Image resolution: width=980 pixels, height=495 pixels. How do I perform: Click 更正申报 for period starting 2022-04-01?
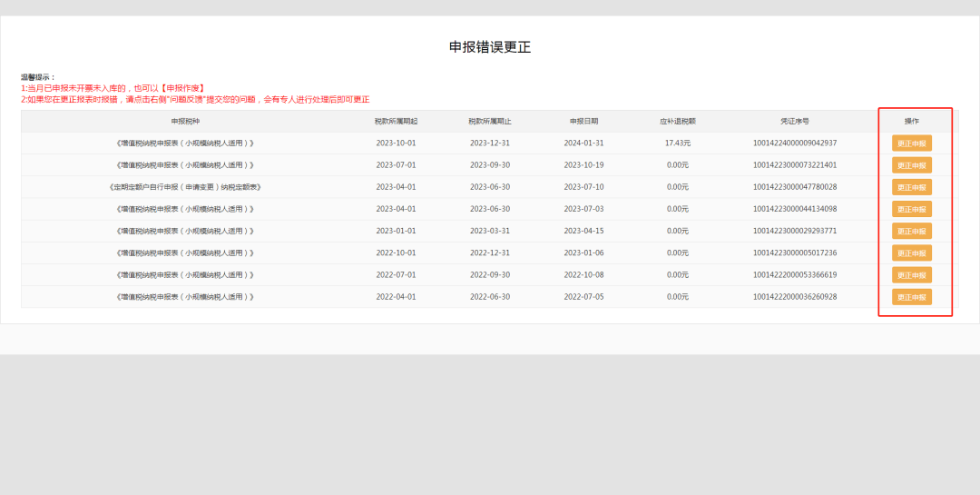(x=911, y=297)
